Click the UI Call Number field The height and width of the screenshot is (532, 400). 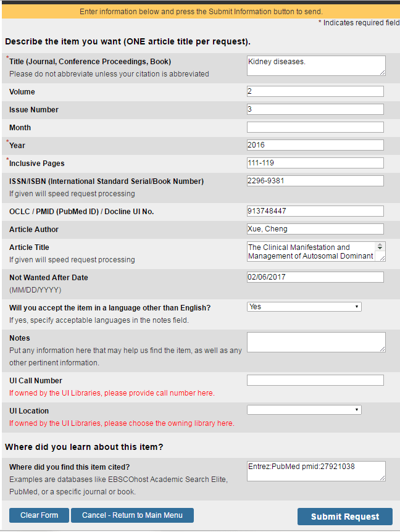[x=315, y=380]
